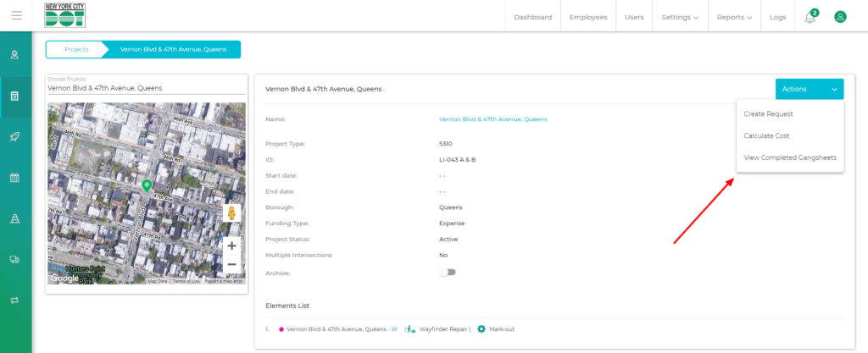Click the rocket icon in sidebar
The height and width of the screenshot is (353, 868).
tap(15, 136)
